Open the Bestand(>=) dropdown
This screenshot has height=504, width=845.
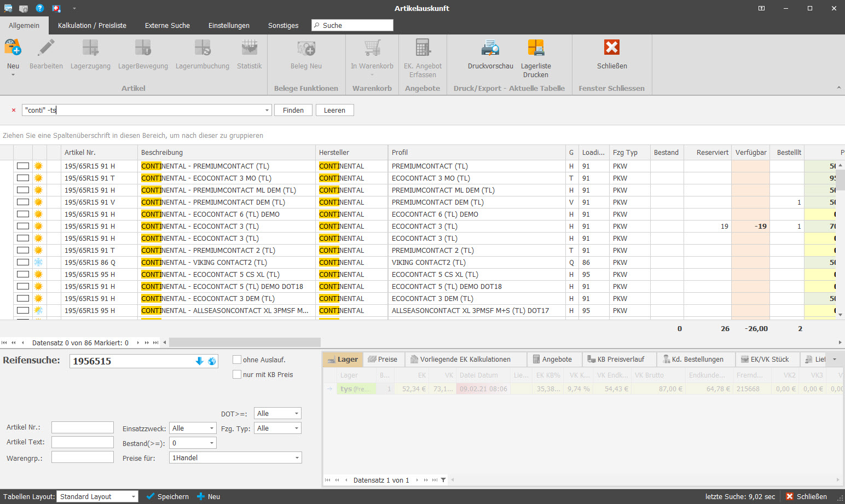[x=212, y=443]
